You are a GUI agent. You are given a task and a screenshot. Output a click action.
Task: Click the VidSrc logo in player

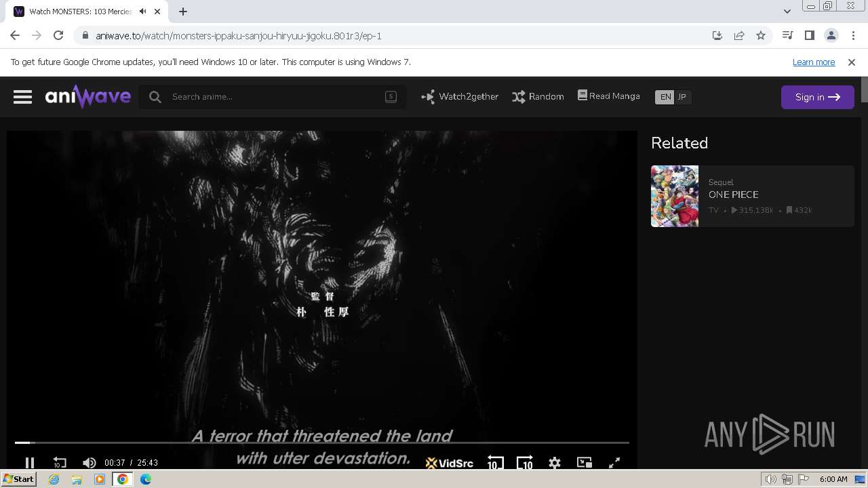click(449, 463)
